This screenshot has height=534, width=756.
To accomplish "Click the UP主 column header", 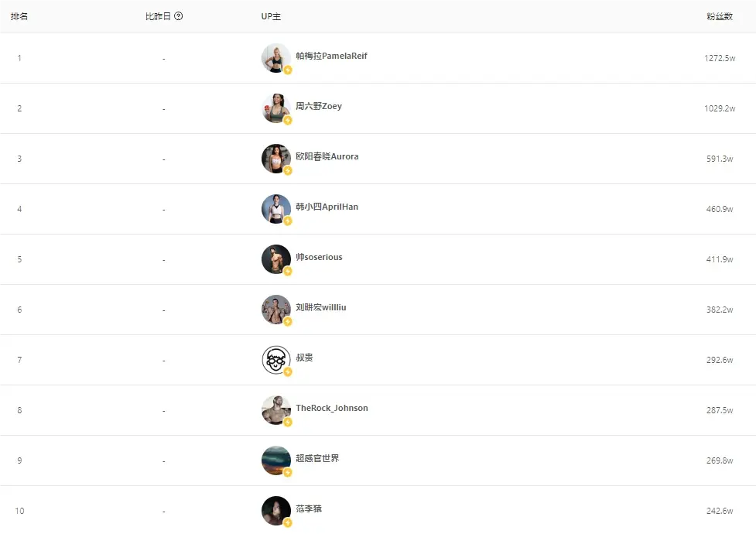I will point(271,16).
